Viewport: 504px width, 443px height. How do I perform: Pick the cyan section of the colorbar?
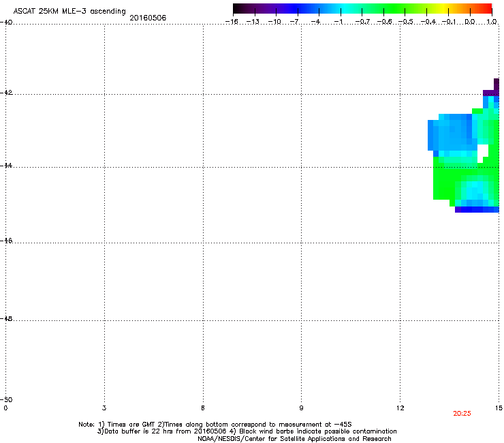(345, 8)
